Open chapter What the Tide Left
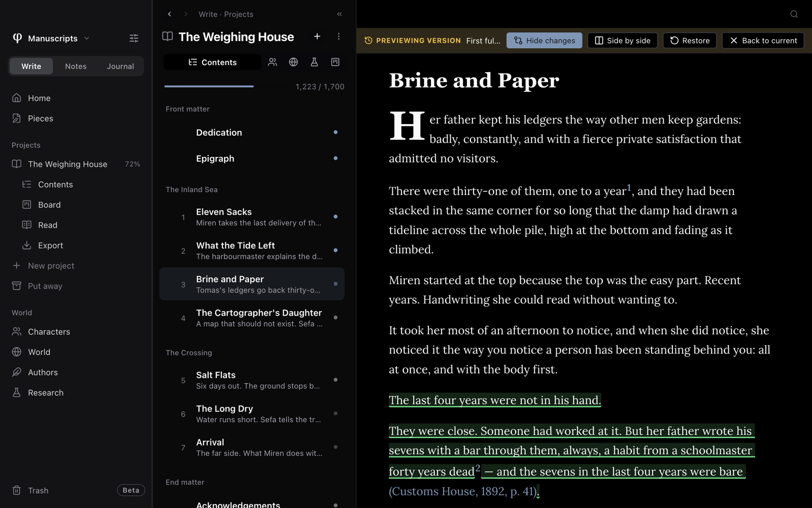Screen dimensions: 812x508 [252, 250]
